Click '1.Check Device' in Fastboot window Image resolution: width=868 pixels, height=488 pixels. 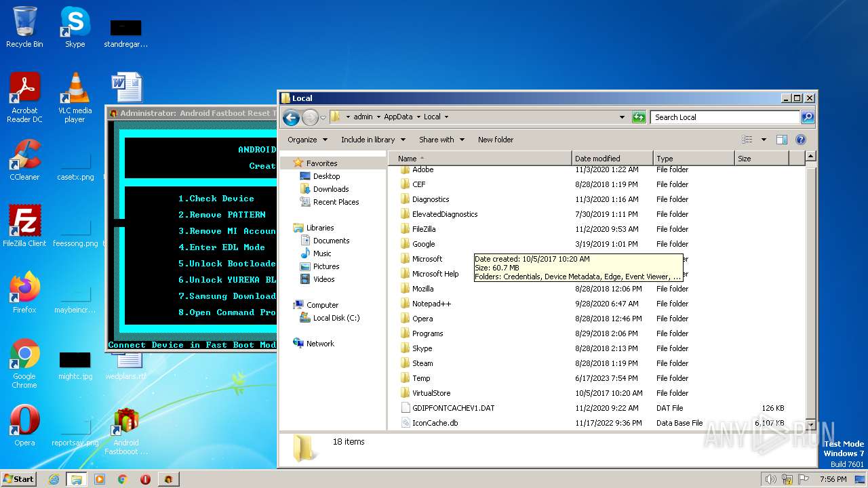coord(216,199)
